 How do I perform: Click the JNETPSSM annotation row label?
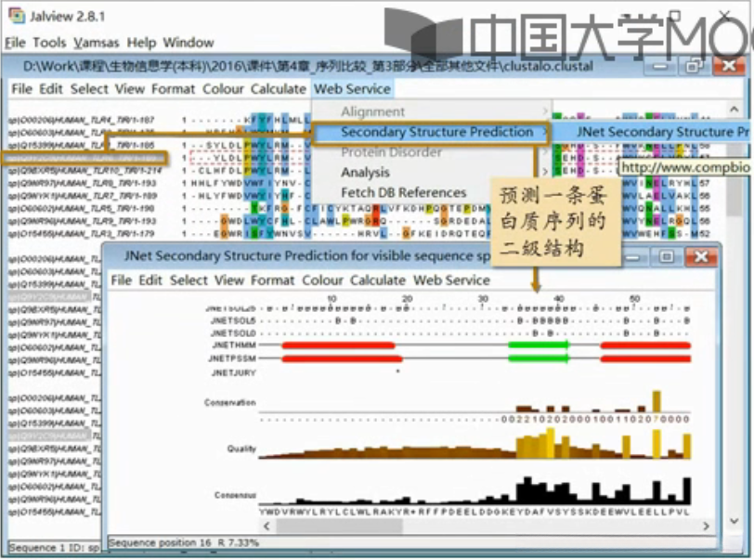point(232,358)
